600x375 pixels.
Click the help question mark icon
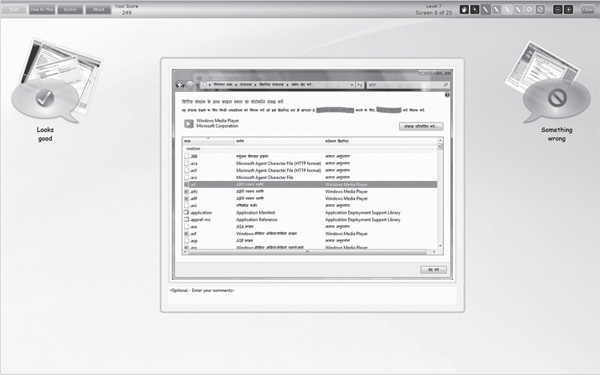[x=447, y=95]
